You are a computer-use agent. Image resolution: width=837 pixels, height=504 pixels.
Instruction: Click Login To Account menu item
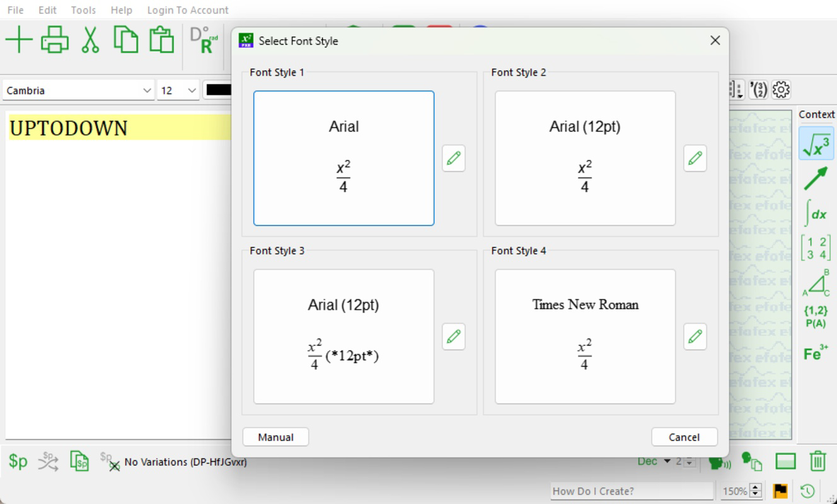point(188,10)
